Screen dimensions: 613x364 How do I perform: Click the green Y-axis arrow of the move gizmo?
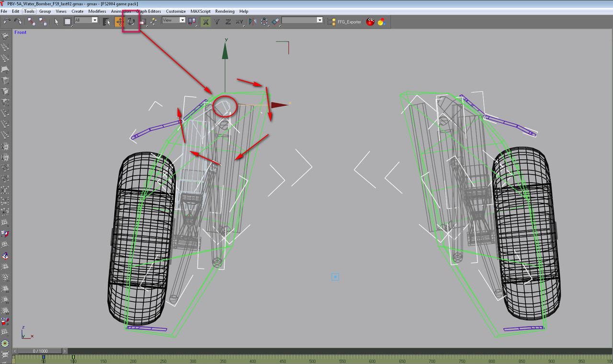[226, 50]
